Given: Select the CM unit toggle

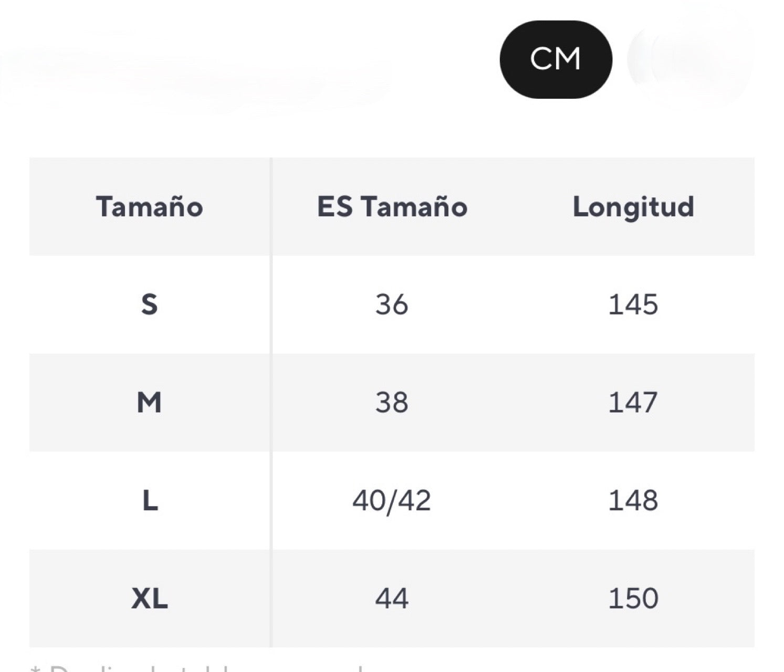Looking at the screenshot, I should pyautogui.click(x=556, y=59).
